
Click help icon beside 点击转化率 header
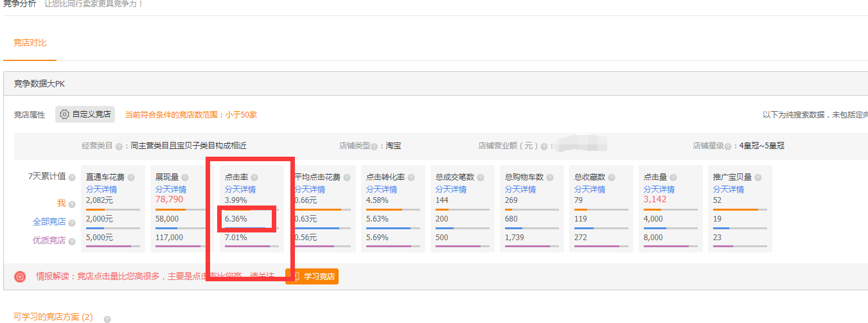point(411,177)
